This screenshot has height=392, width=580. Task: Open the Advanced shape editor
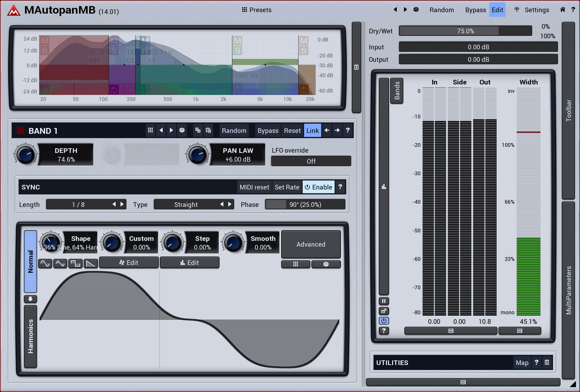pos(311,244)
